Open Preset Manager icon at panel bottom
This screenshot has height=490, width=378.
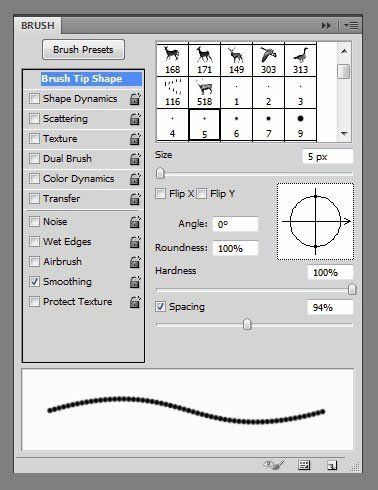[304, 465]
